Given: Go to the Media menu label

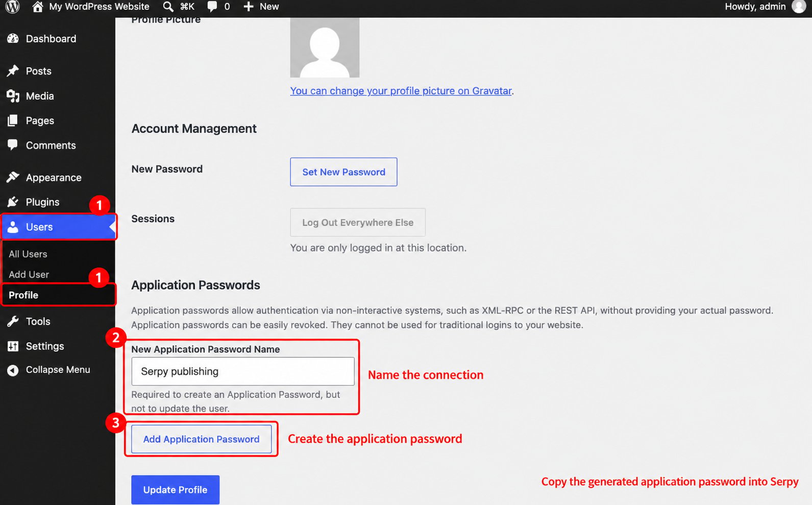Looking at the screenshot, I should coord(40,96).
